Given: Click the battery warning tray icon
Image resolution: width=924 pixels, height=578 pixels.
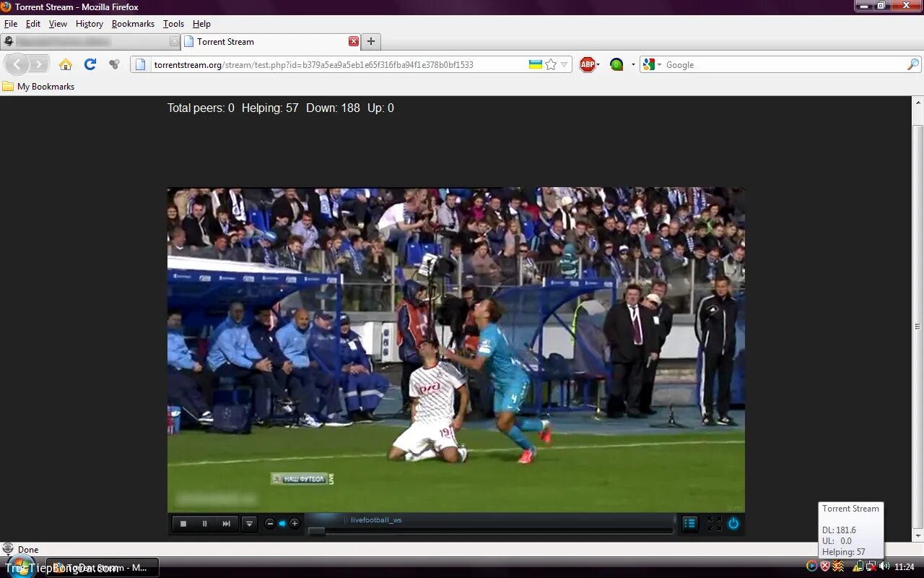Looking at the screenshot, I should click(858, 566).
